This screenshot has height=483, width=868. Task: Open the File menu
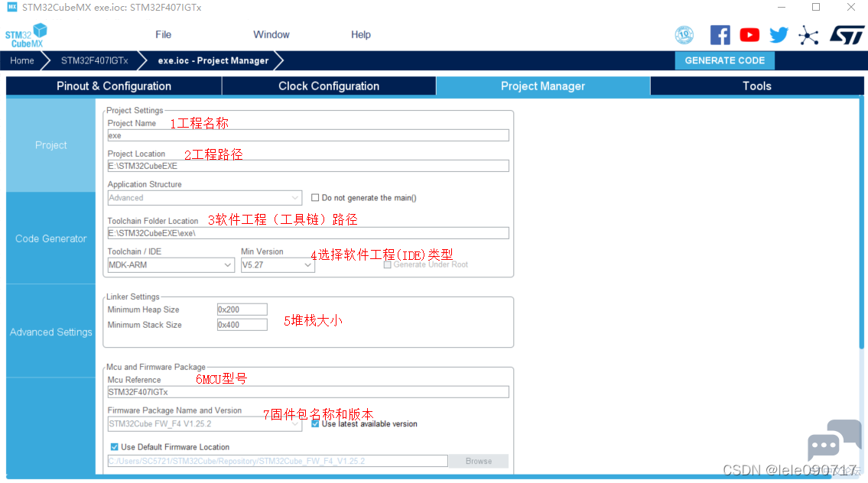point(164,34)
